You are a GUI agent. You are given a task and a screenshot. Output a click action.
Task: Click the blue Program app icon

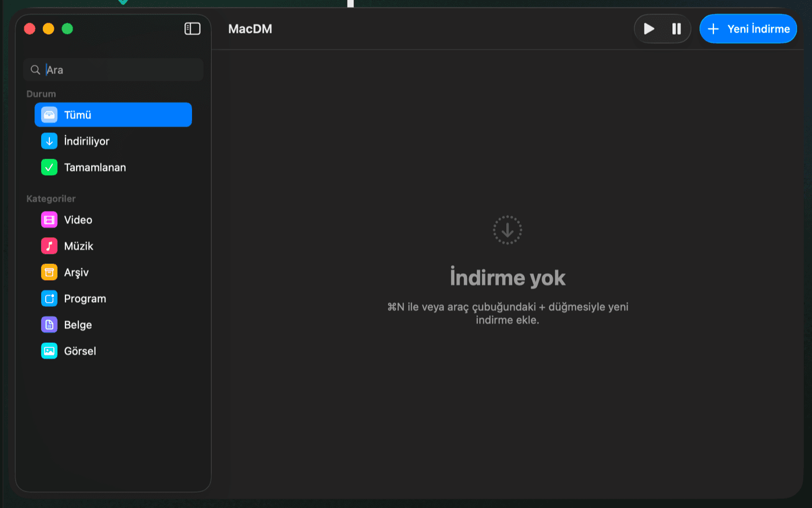49,299
